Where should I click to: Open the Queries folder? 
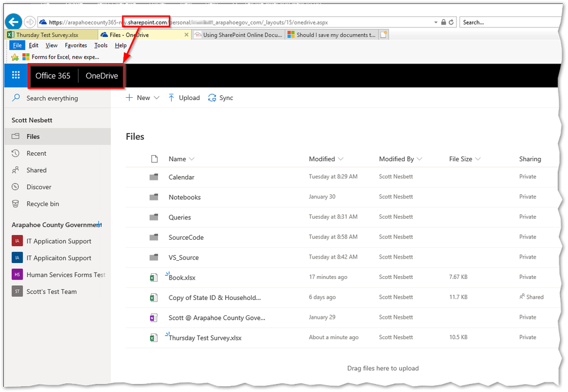click(180, 217)
